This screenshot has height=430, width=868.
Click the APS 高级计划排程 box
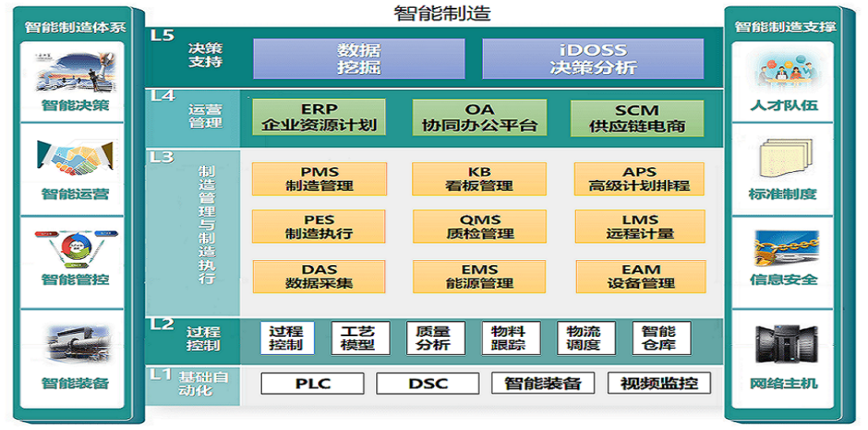pyautogui.click(x=639, y=179)
